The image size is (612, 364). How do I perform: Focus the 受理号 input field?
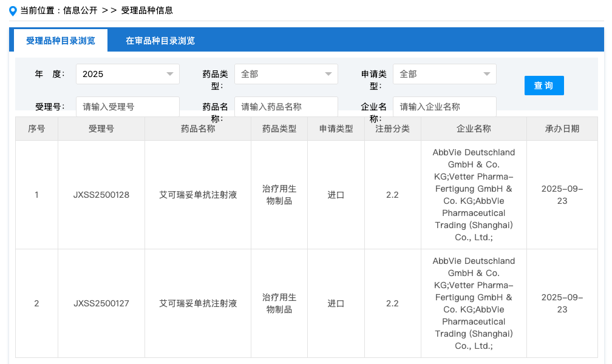click(127, 106)
